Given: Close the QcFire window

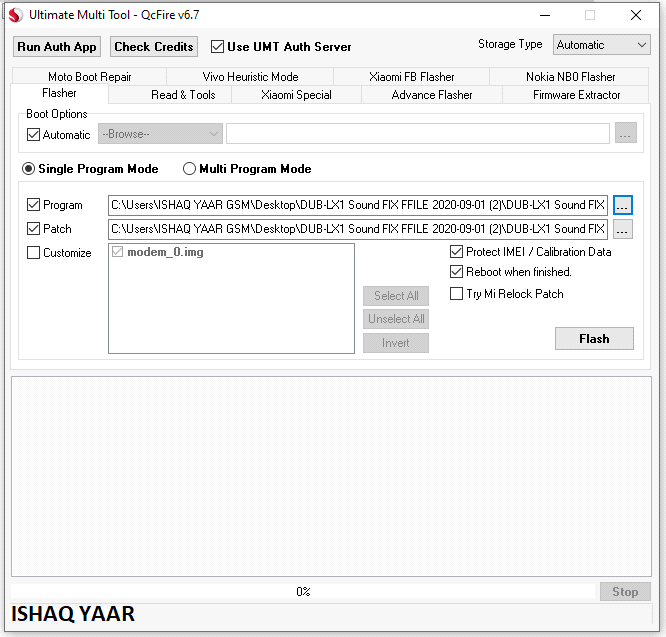Looking at the screenshot, I should click(x=636, y=15).
